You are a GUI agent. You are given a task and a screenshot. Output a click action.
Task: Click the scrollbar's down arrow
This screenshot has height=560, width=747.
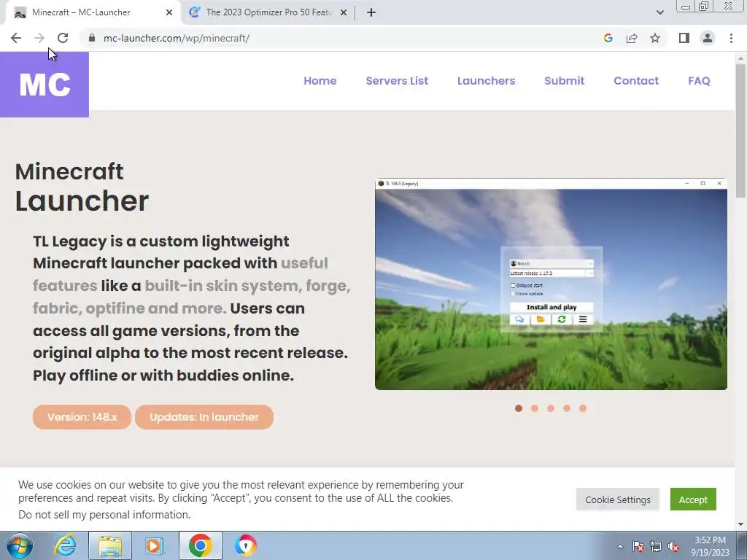coord(741,524)
